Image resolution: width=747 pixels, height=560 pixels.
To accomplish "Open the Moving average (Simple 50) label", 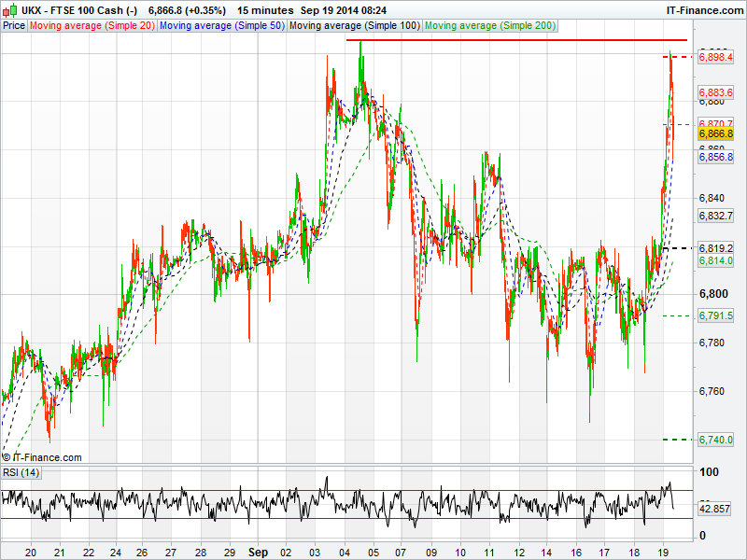I will tap(221, 25).
